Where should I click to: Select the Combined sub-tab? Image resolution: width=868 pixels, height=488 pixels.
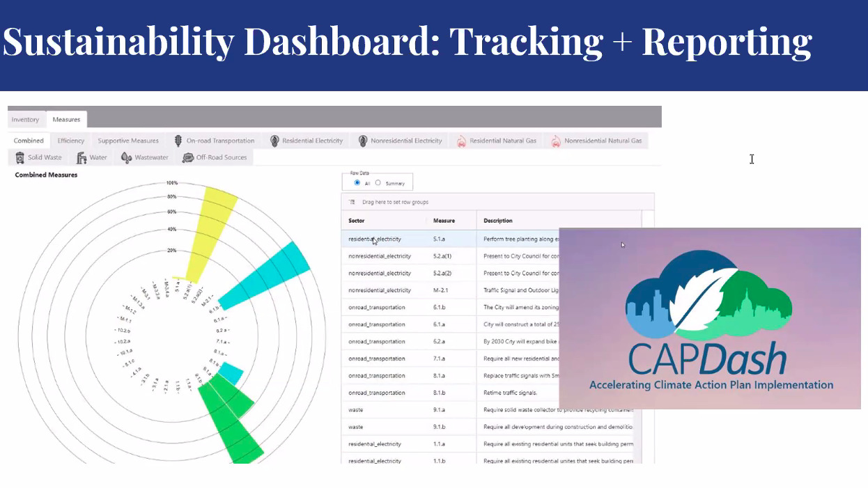pyautogui.click(x=29, y=141)
